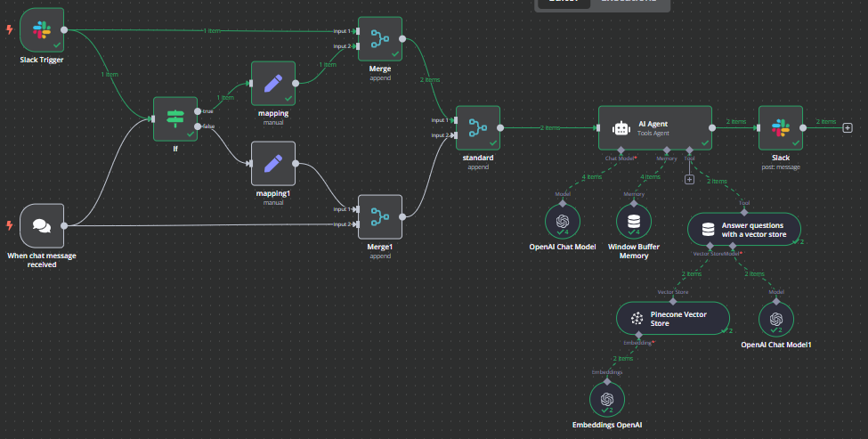This screenshot has height=439, width=868.
Task: Select the Merge1 append node
Action: pos(379,216)
